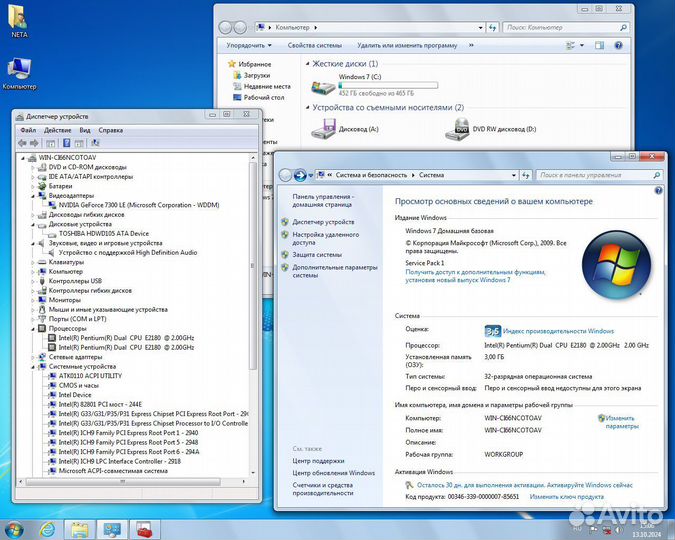Click the C: drive free space bar
The width and height of the screenshot is (675, 540).
[388, 85]
